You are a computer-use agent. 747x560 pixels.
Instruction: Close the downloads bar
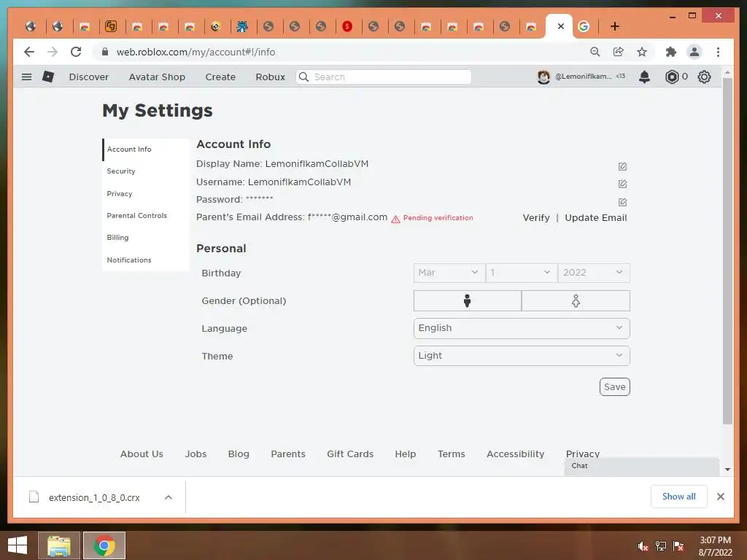[720, 497]
